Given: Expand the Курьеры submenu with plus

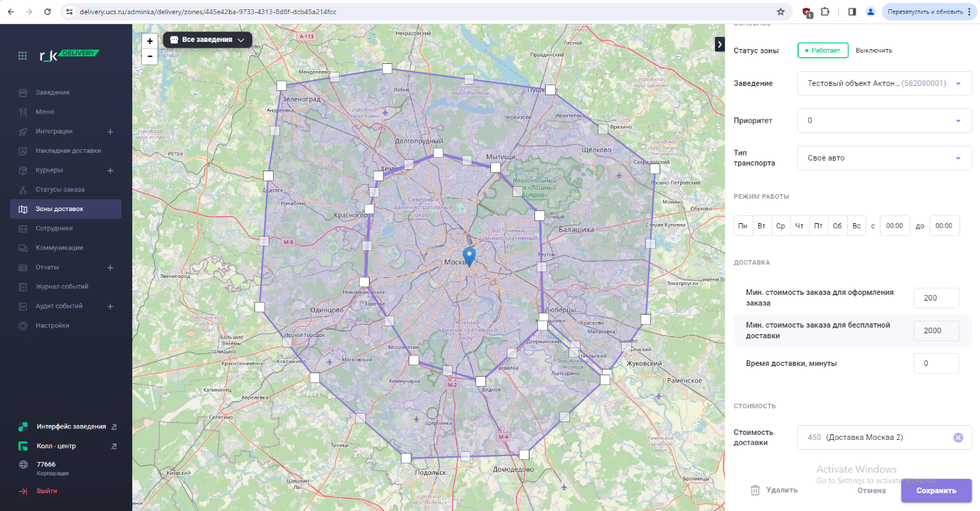Looking at the screenshot, I should (x=110, y=171).
